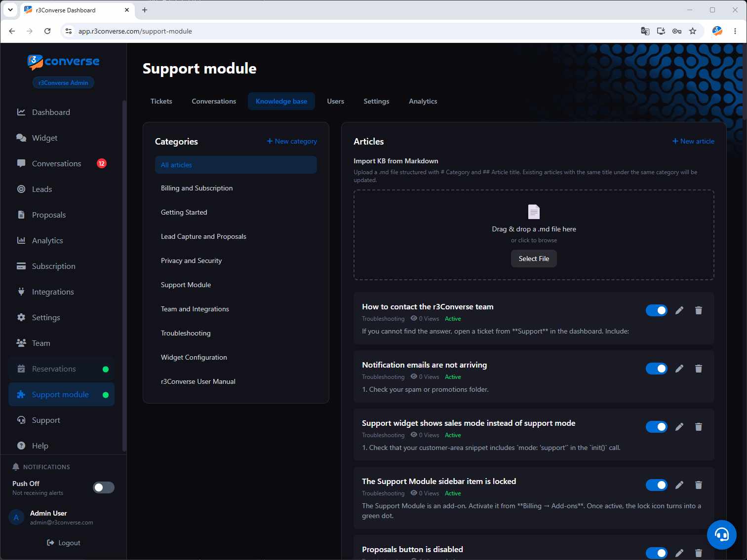Toggle 'Support Module sidebar item is locked' active switch
The width and height of the screenshot is (747, 560).
coord(657,485)
